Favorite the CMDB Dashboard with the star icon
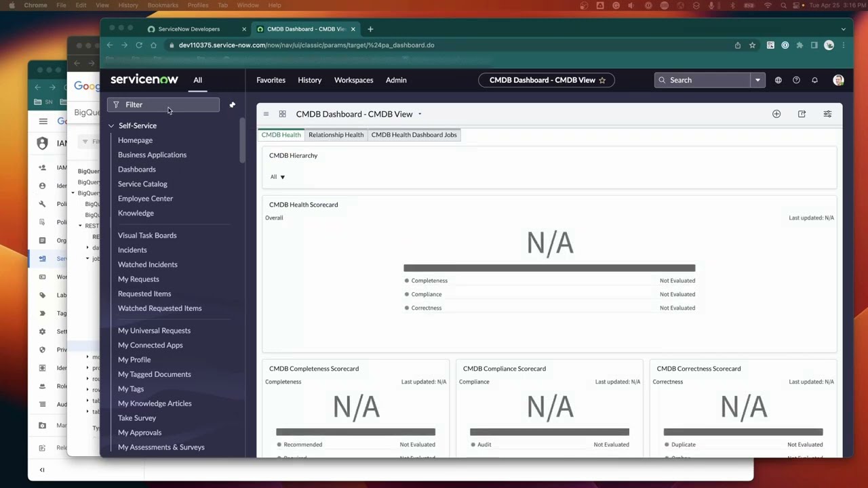The height and width of the screenshot is (488, 868). (x=601, y=80)
